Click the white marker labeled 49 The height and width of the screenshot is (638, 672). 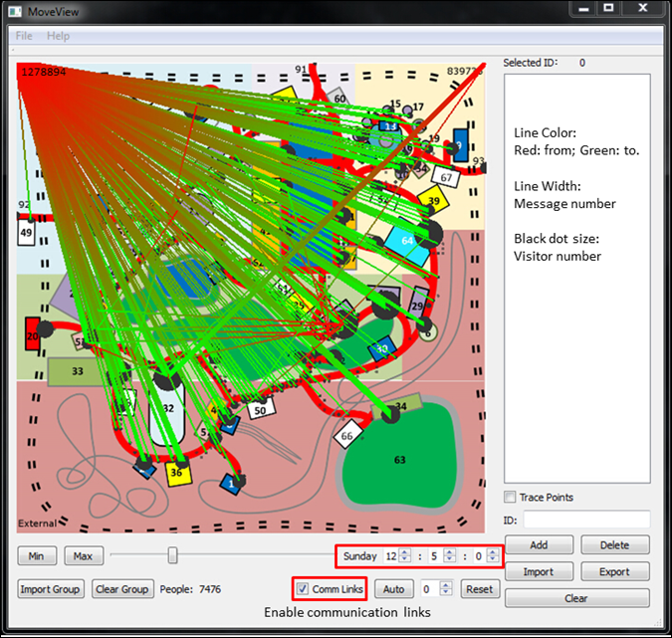27,233
